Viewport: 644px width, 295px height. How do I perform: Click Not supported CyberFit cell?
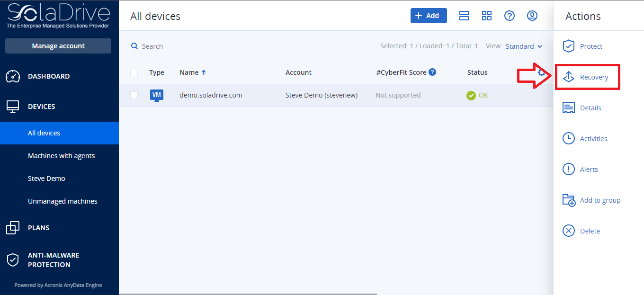(398, 95)
